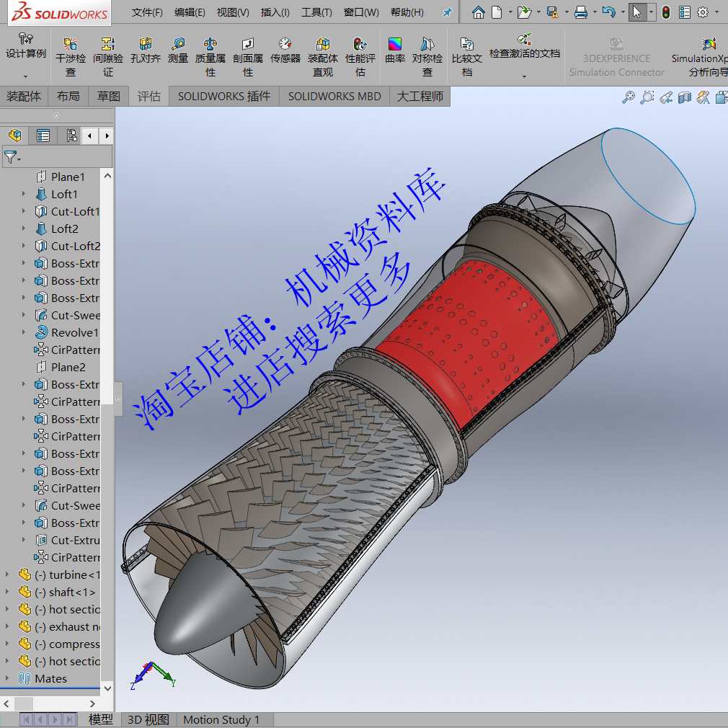Expand the Loft1 feature
The height and width of the screenshot is (728, 728).
[x=24, y=194]
